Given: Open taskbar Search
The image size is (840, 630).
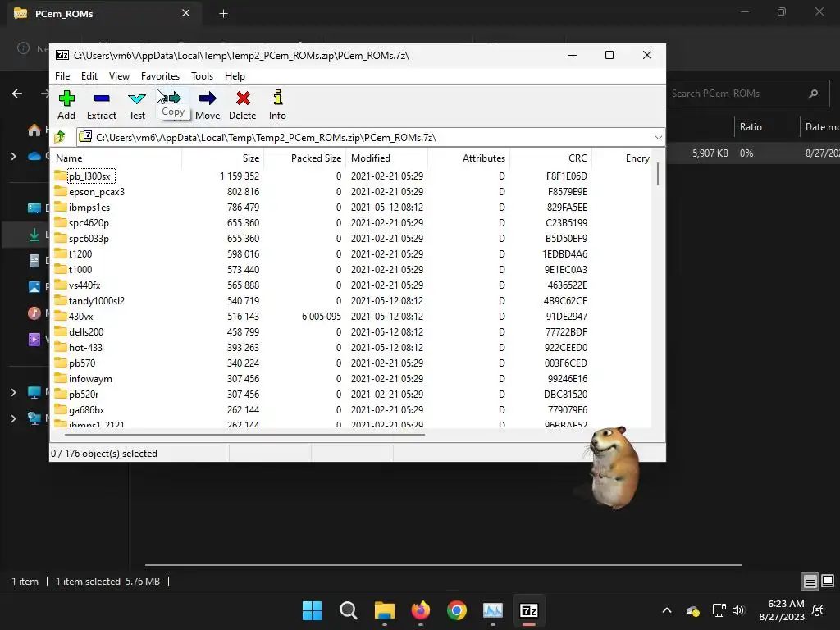Looking at the screenshot, I should (348, 610).
